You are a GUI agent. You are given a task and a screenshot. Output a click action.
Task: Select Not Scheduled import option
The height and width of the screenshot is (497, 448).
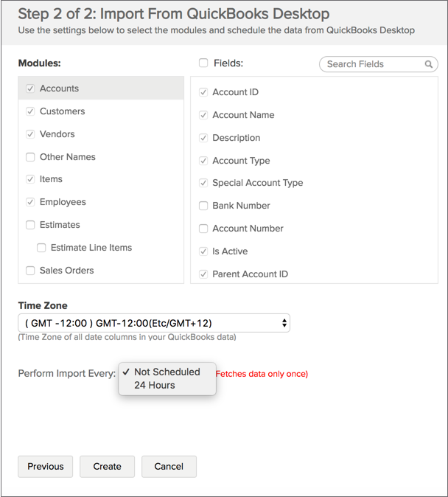(x=167, y=372)
